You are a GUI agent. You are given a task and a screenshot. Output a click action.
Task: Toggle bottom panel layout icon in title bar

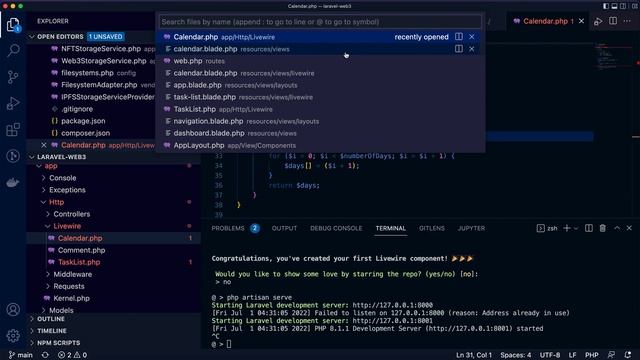(x=614, y=6)
